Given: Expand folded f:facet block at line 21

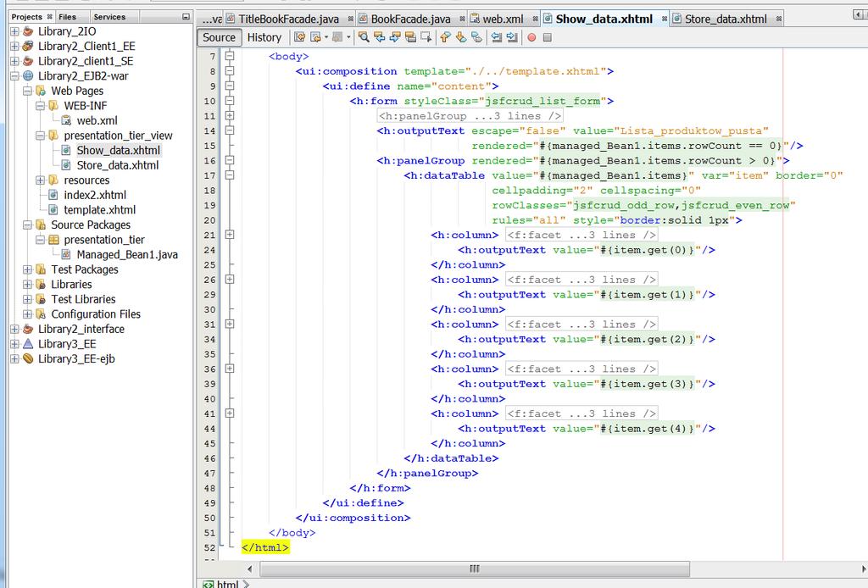Looking at the screenshot, I should 230,235.
